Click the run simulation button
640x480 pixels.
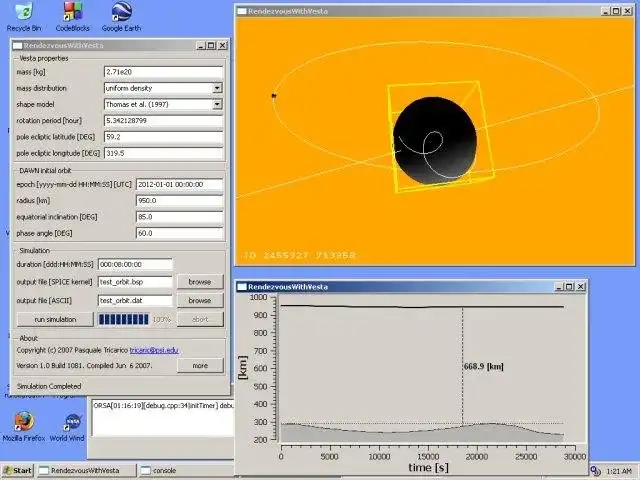pos(54,318)
